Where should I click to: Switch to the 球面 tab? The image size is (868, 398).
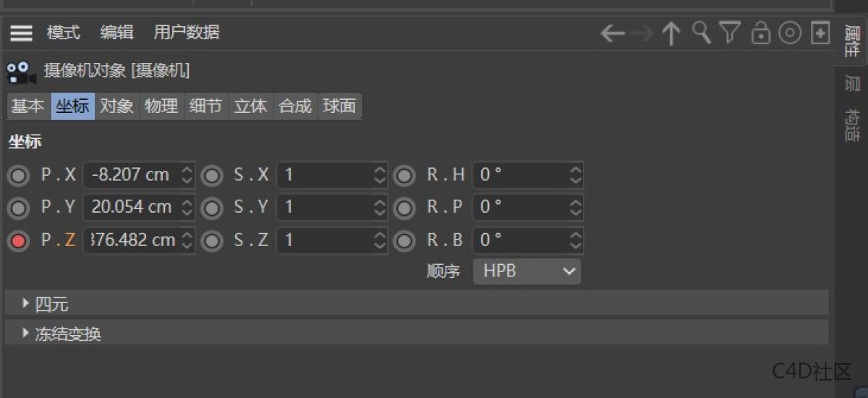click(x=340, y=106)
